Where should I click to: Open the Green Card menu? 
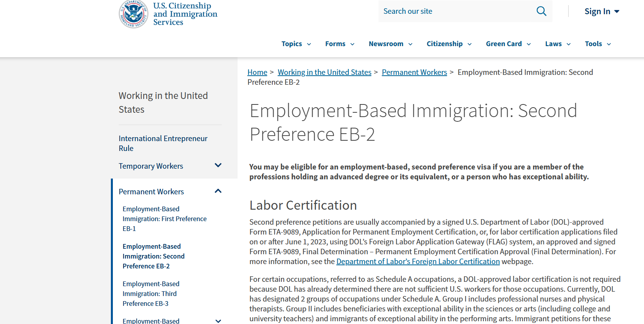[x=508, y=44]
